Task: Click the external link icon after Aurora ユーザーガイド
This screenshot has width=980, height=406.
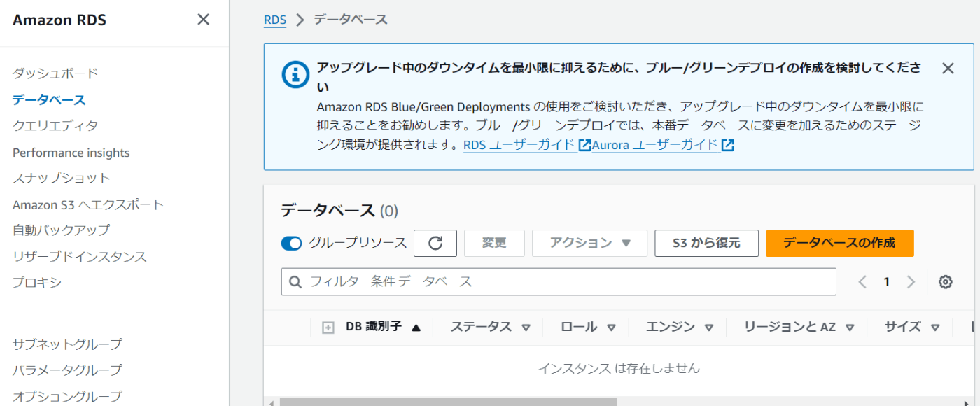Action: [x=728, y=145]
